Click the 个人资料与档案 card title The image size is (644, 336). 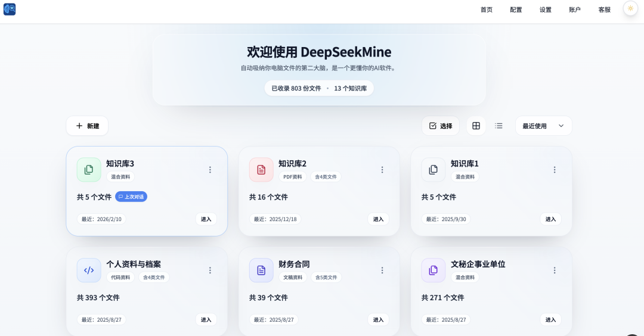tap(134, 264)
